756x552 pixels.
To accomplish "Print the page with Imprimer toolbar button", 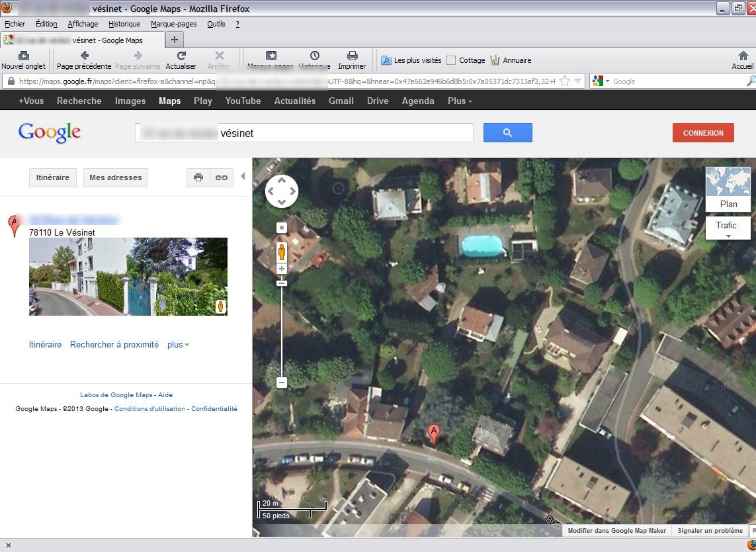I will [x=352, y=60].
